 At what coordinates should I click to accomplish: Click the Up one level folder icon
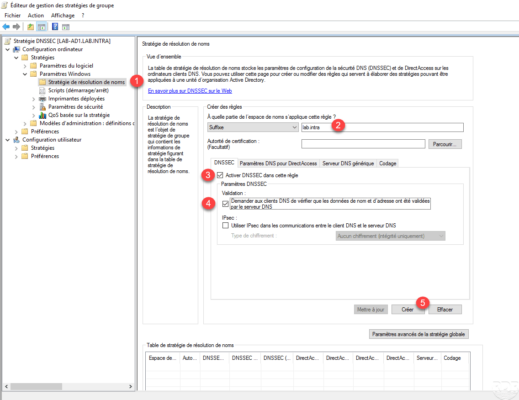pyautogui.click(x=30, y=27)
